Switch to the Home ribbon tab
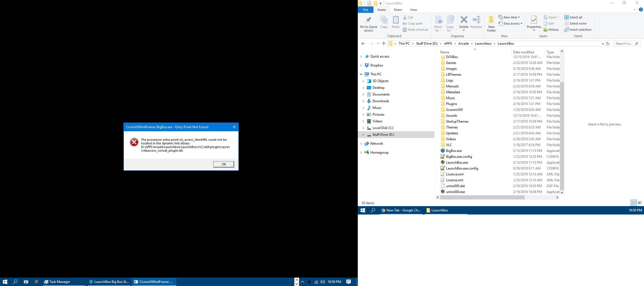644x286 pixels. [x=381, y=10]
